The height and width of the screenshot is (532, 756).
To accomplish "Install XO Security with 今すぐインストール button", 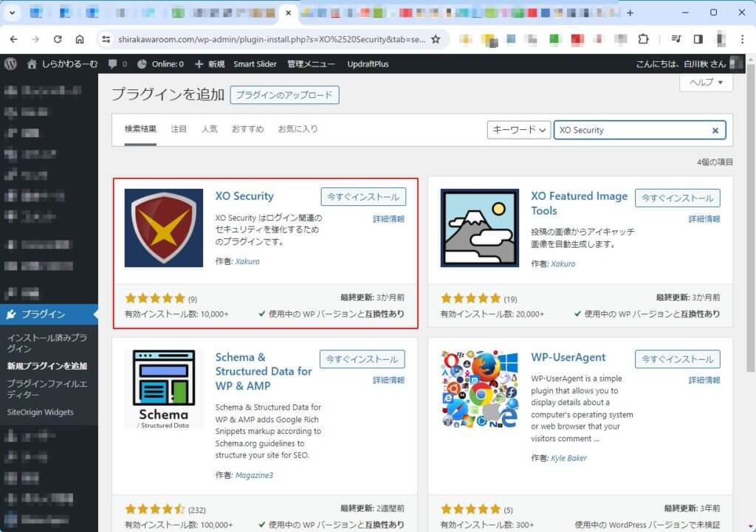I will 362,197.
